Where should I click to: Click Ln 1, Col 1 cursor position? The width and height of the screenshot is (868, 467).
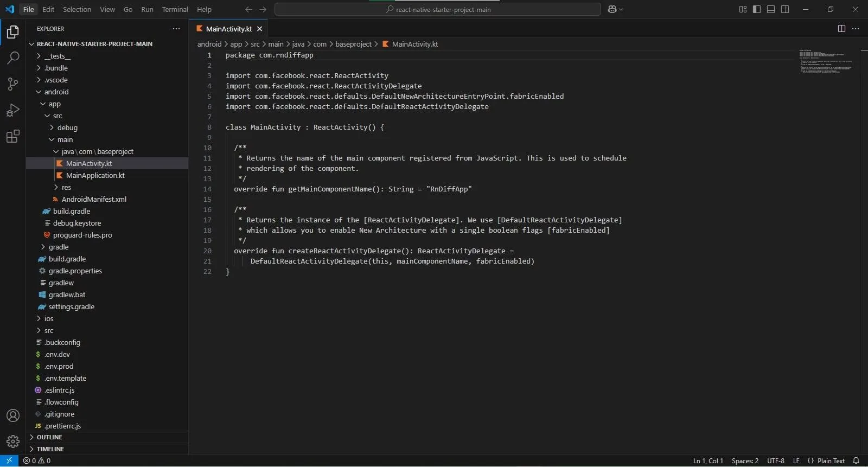pos(708,460)
